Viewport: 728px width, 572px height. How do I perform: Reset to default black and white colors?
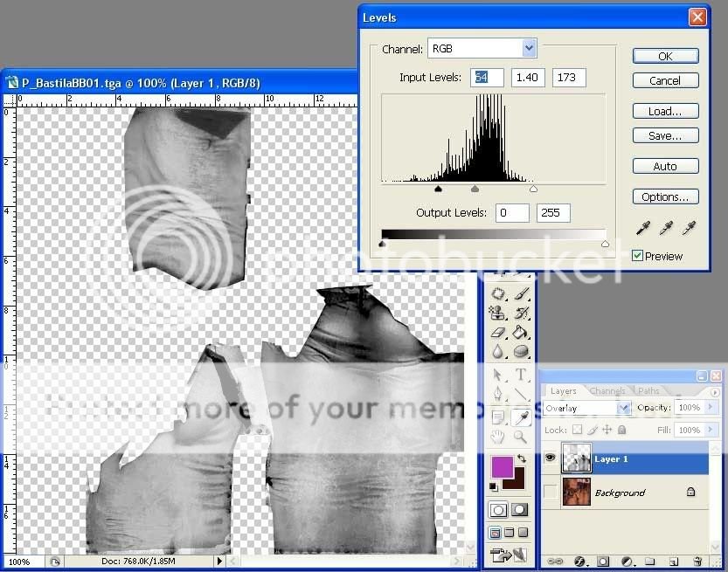494,486
